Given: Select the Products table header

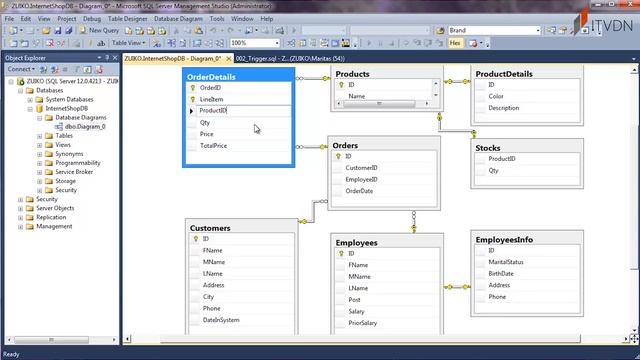Looking at the screenshot, I should point(387,74).
